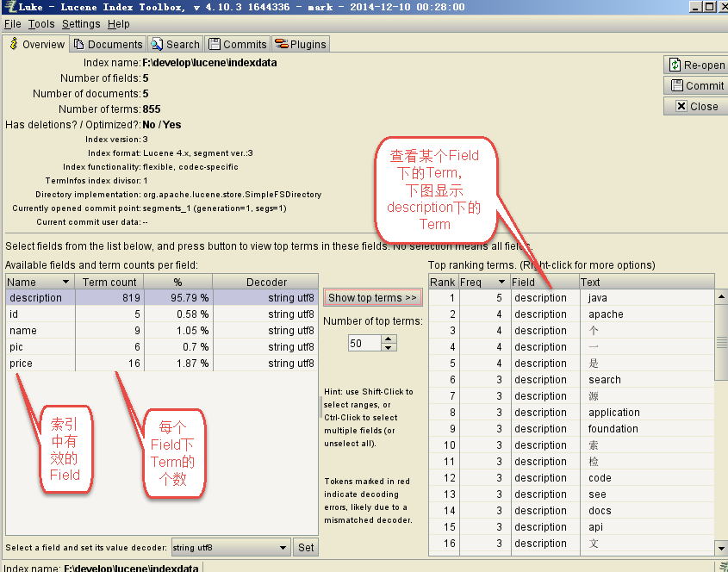Select the description field row
728x572 pixels.
pos(162,297)
